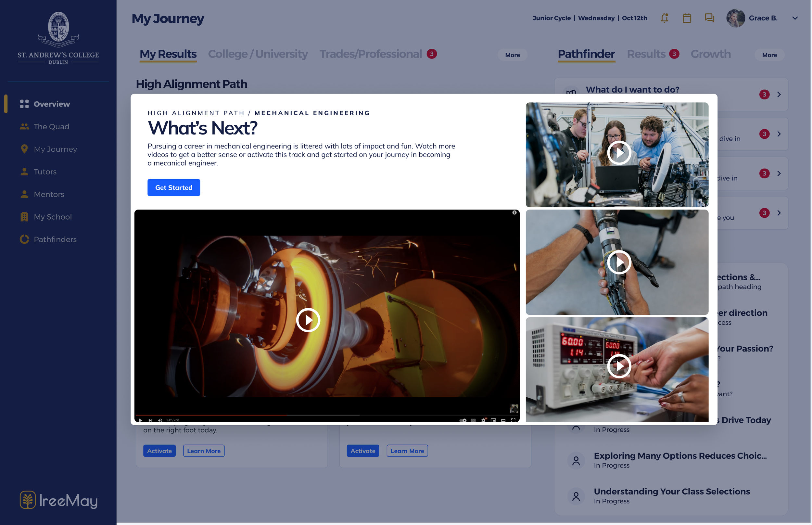Viewport: 812px width, 525px height.
Task: Enter fullscreen on main video
Action: (513, 420)
